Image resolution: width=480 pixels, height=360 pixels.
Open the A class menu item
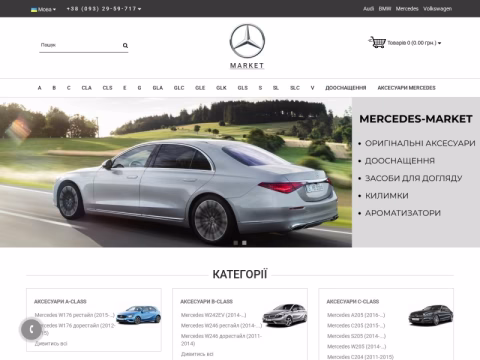[39, 88]
